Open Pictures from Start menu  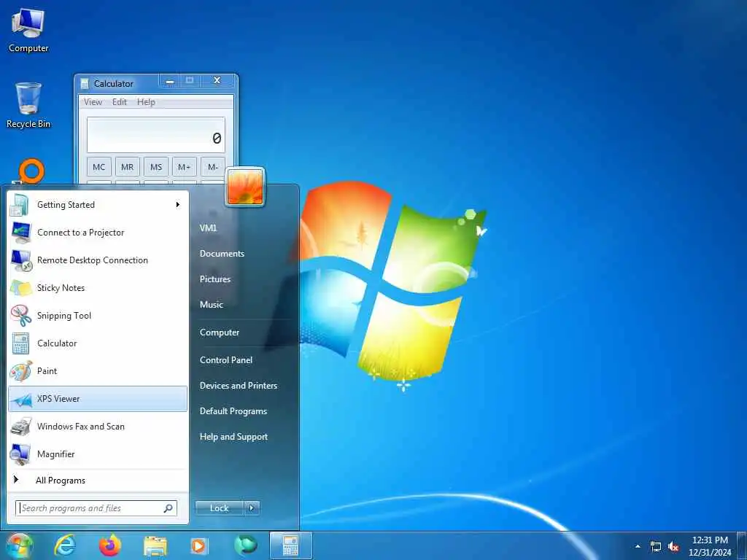click(215, 279)
